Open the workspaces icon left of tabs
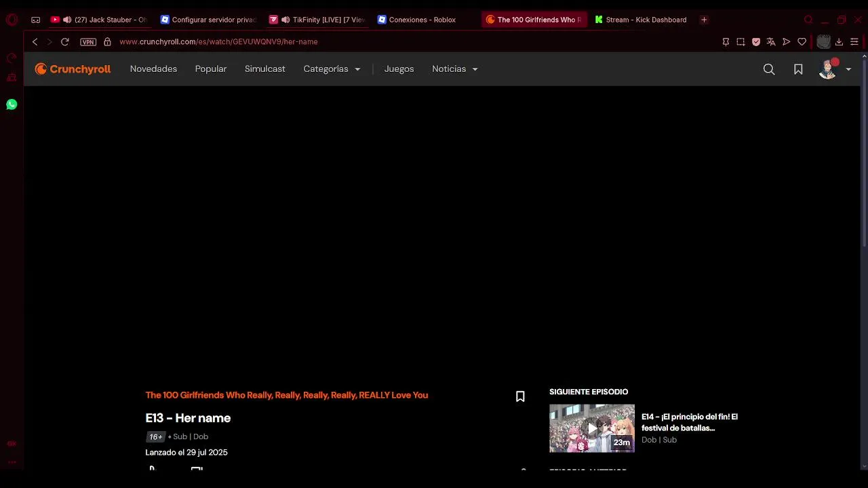The height and width of the screenshot is (488, 868). [x=36, y=20]
